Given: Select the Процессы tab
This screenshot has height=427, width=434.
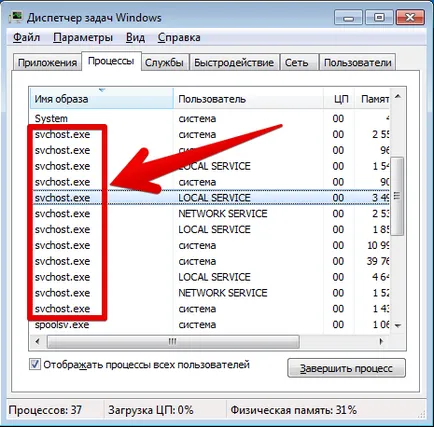Looking at the screenshot, I should click(x=111, y=61).
